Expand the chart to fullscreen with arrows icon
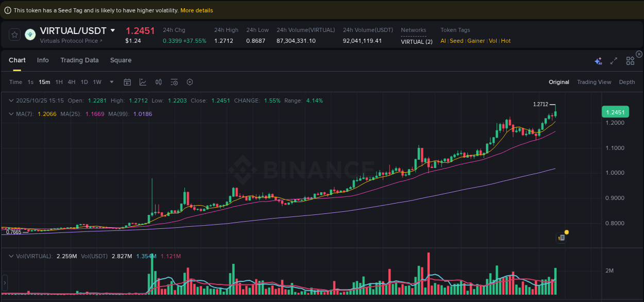 (614, 60)
